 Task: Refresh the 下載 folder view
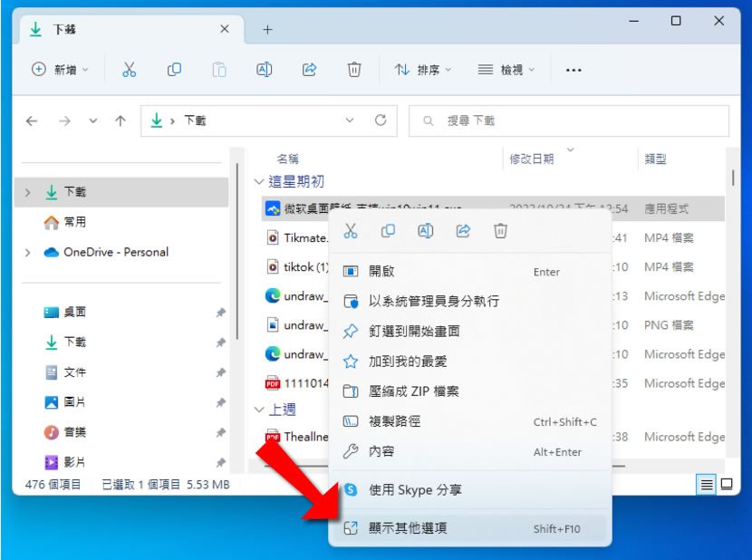click(381, 120)
